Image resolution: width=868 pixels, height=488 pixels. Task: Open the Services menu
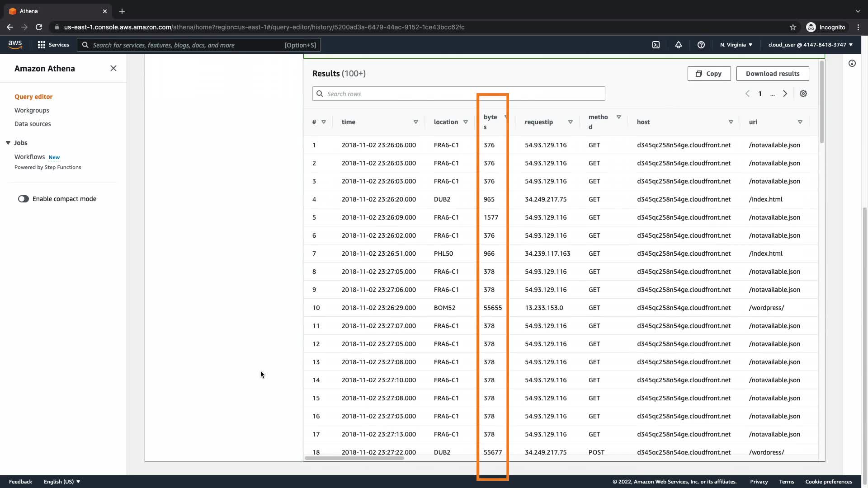(x=53, y=45)
